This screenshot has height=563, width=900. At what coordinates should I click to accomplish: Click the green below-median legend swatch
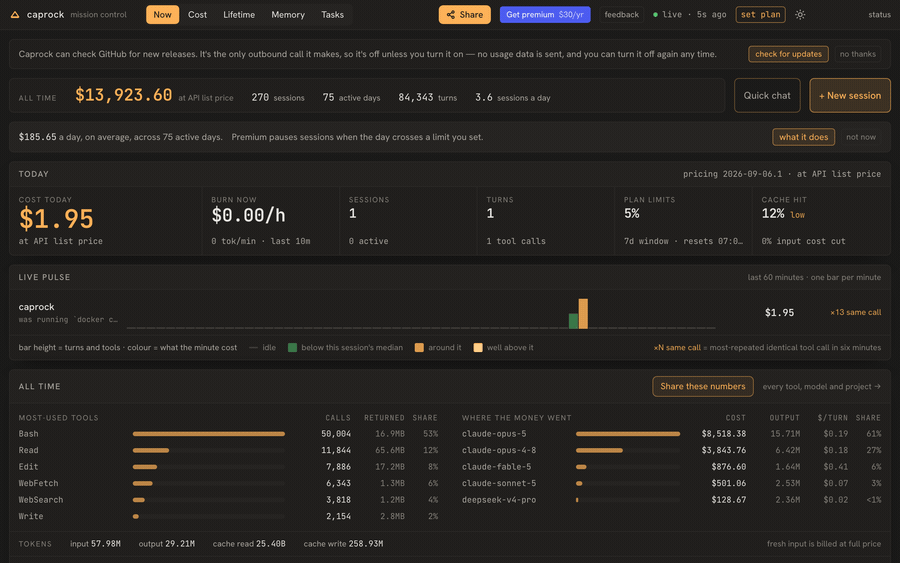click(x=292, y=348)
